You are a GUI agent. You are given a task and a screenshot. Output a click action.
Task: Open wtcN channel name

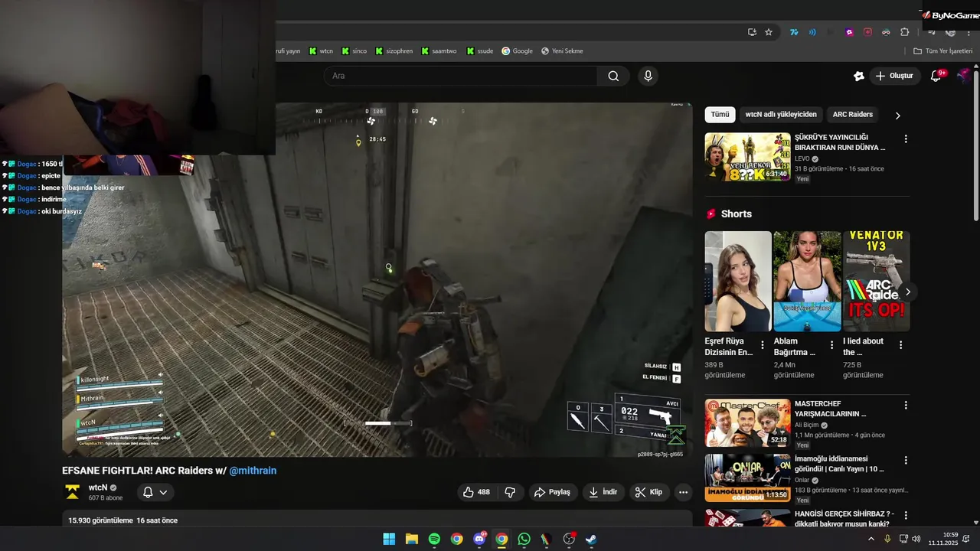[98, 487]
